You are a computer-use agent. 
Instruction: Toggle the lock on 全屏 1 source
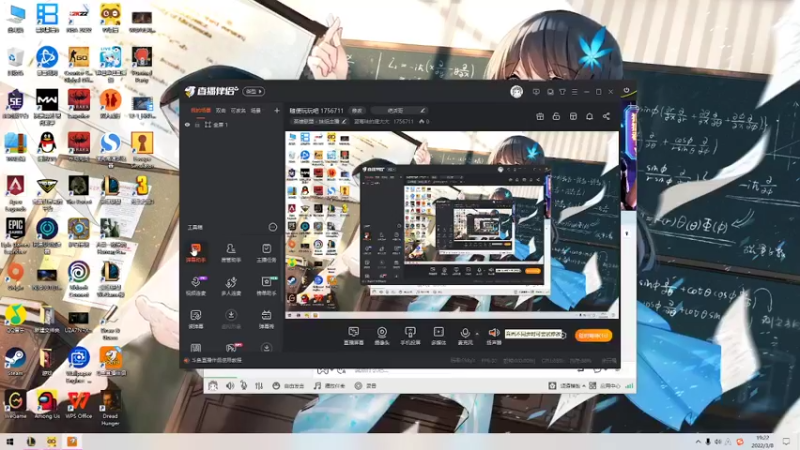pyautogui.click(x=197, y=124)
